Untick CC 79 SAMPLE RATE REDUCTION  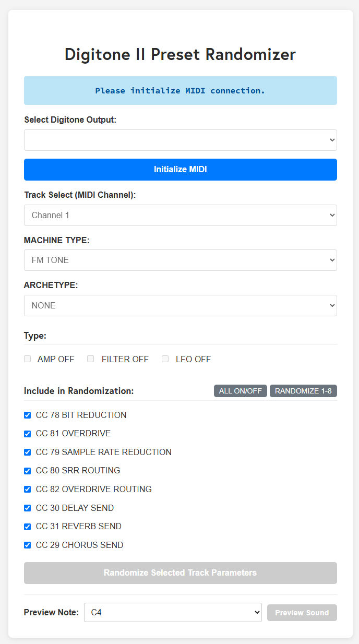click(28, 452)
